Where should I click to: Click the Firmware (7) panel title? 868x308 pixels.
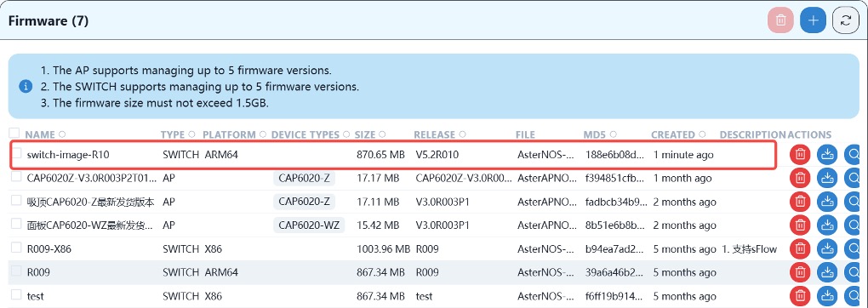coord(49,21)
